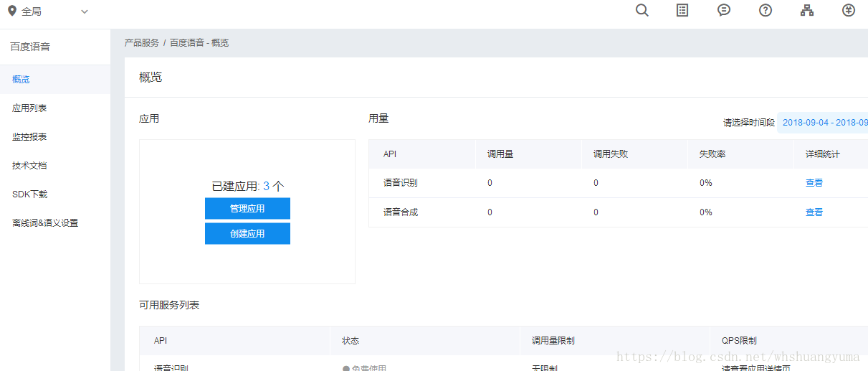Open the search icon in top bar
This screenshot has width=868, height=371.
click(x=642, y=11)
